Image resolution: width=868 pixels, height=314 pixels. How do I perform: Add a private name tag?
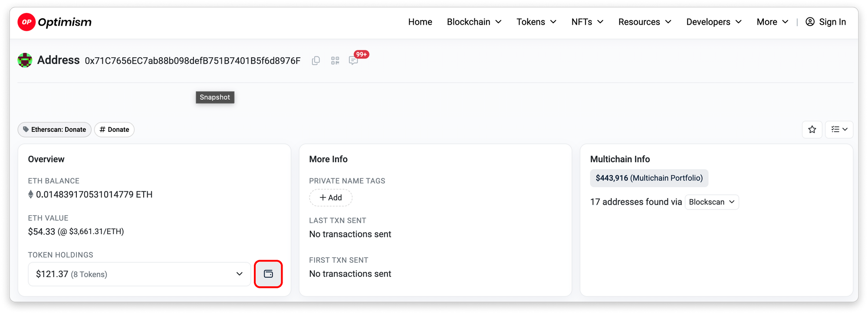pos(331,198)
